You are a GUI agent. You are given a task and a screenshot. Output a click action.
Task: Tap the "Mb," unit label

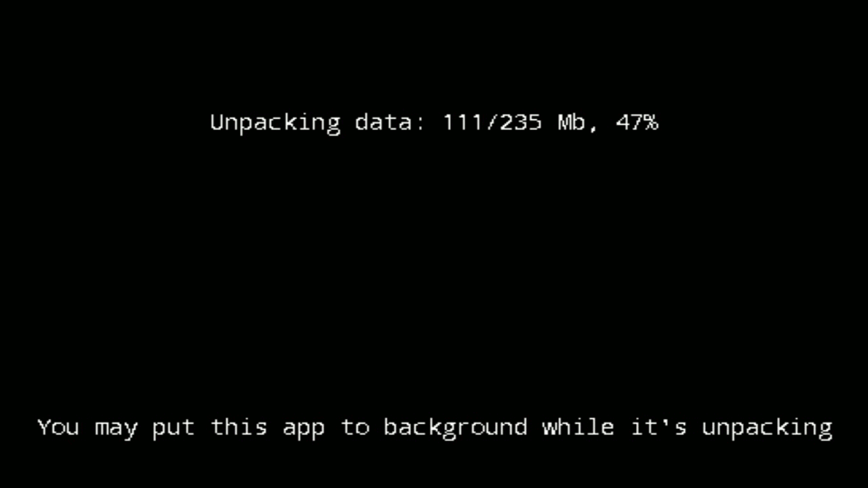[x=578, y=123]
